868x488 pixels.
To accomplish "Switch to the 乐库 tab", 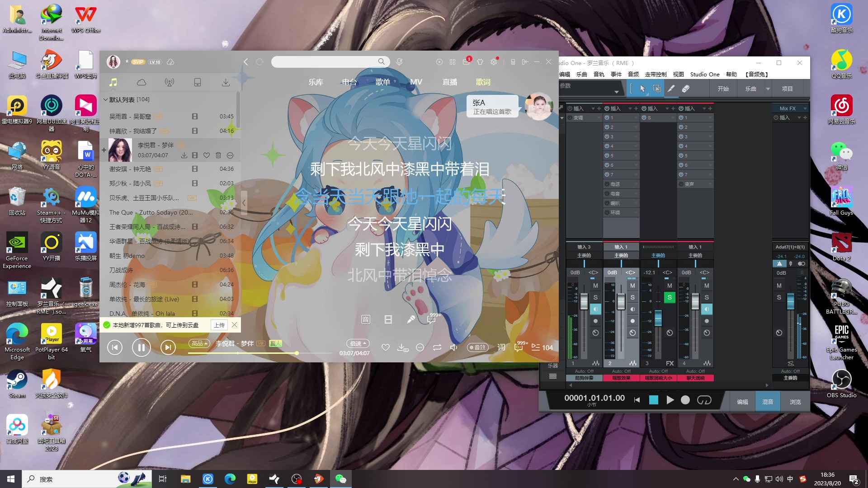I will click(x=316, y=82).
